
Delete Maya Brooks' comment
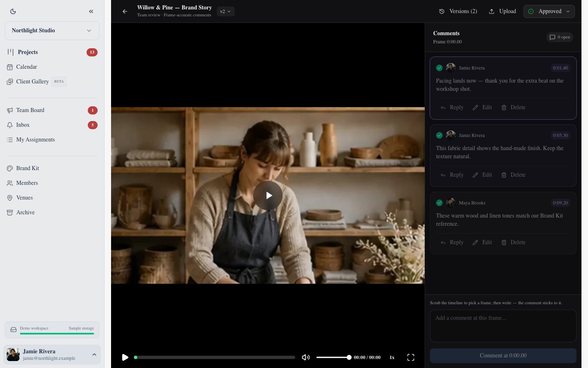coord(513,242)
